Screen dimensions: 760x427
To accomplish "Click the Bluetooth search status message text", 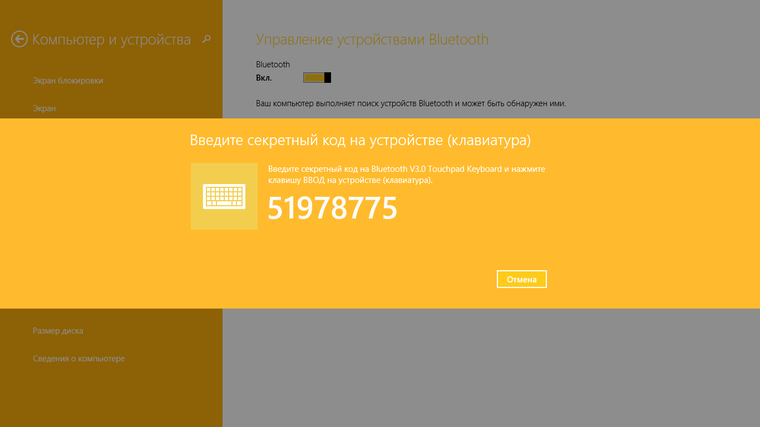I will coord(411,103).
